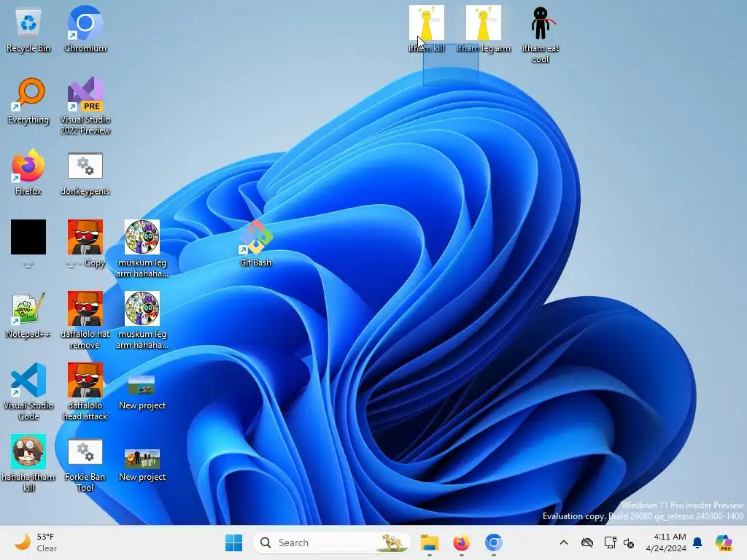Image resolution: width=747 pixels, height=560 pixels.
Task: Select 'daffalolo hat remove' image file
Action: tap(85, 321)
